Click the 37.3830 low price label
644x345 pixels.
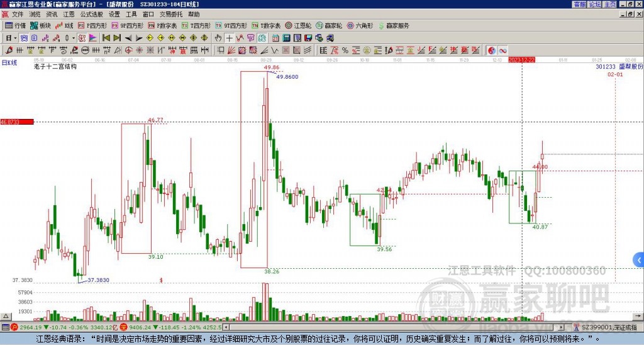click(99, 280)
